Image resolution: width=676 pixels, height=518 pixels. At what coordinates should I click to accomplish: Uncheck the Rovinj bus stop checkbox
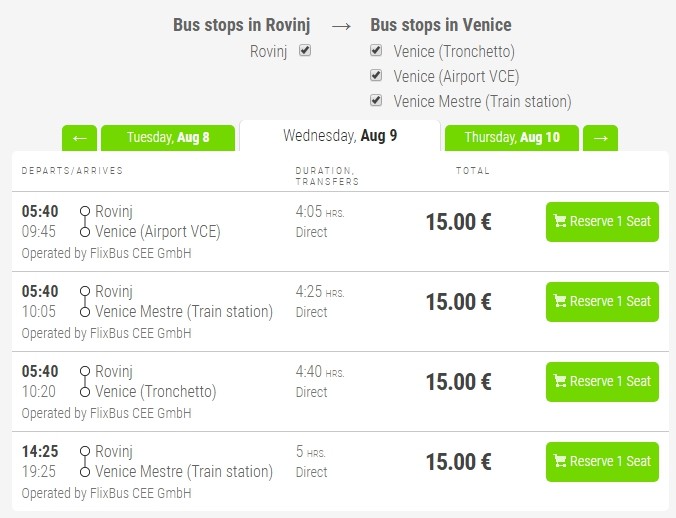(x=306, y=50)
